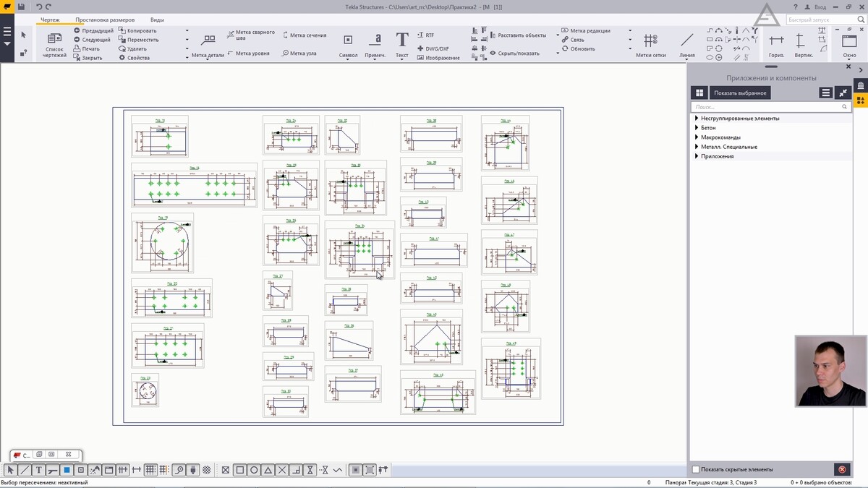Screen dimensions: 868x488
Task: Enable Показать скрытые элементы checkbox
Action: pyautogui.click(x=696, y=469)
